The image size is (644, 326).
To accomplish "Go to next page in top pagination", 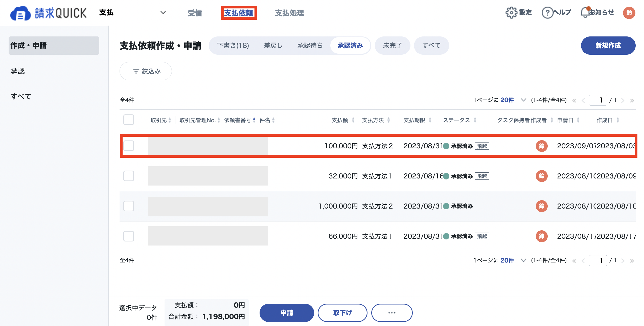I will (x=623, y=100).
